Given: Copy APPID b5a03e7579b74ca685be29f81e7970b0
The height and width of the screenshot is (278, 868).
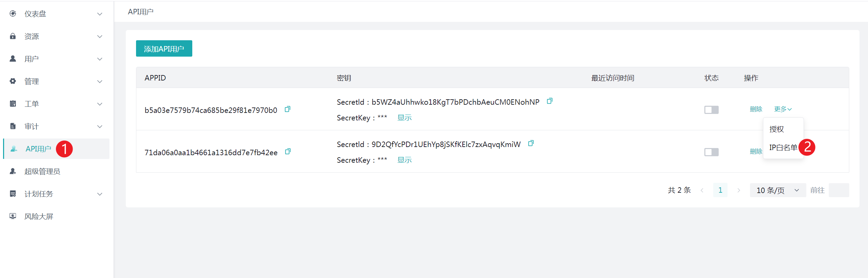Looking at the screenshot, I should [287, 109].
